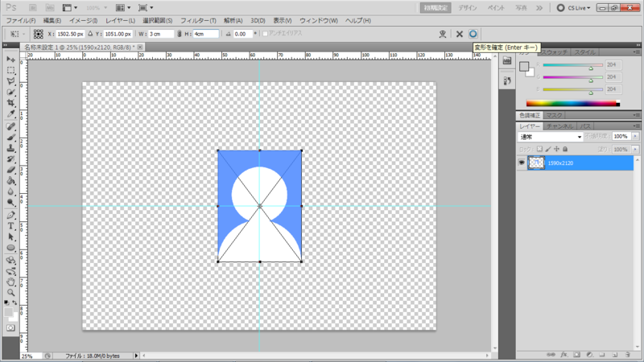Open the screen mode dropdown
The height and width of the screenshot is (362, 644).
point(146,8)
